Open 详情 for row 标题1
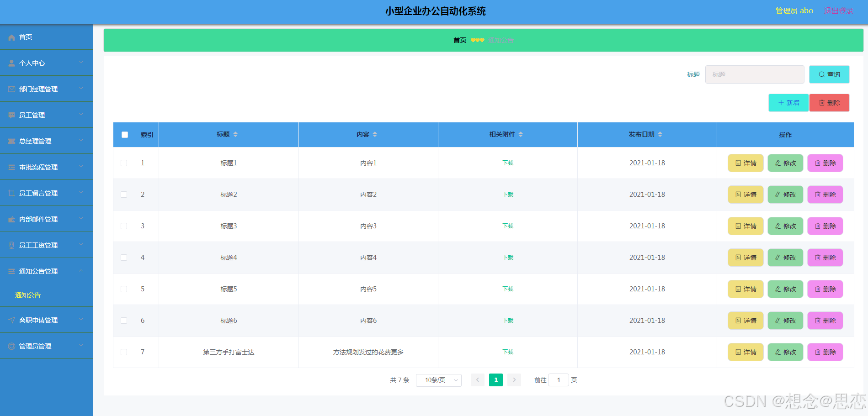 pos(746,163)
